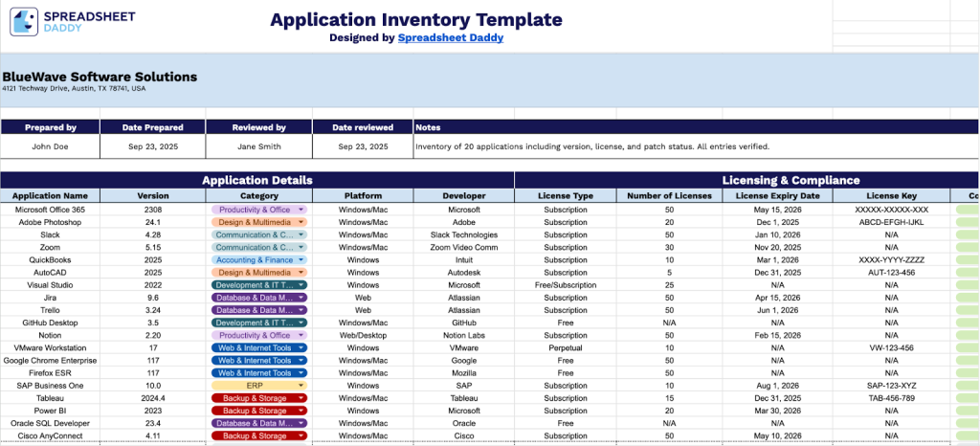This screenshot has width=980, height=446.
Task: Expand Adobe Photoshop category dropdown arrow
Action: coord(301,222)
